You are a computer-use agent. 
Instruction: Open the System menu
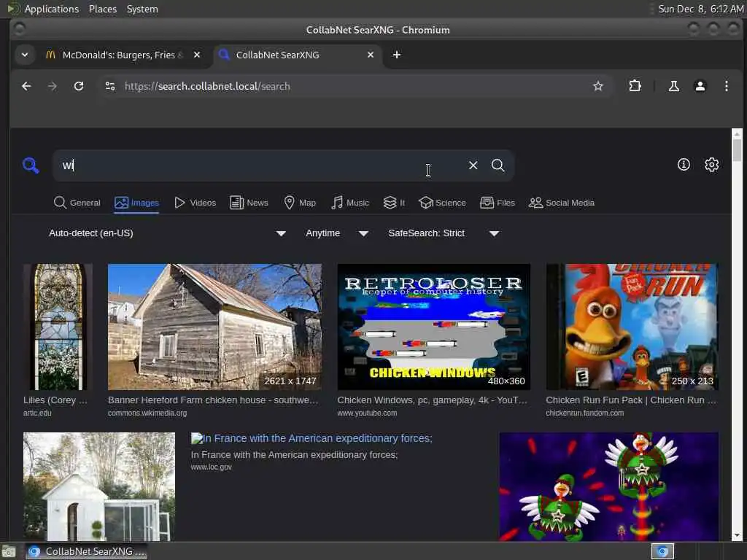coord(142,9)
